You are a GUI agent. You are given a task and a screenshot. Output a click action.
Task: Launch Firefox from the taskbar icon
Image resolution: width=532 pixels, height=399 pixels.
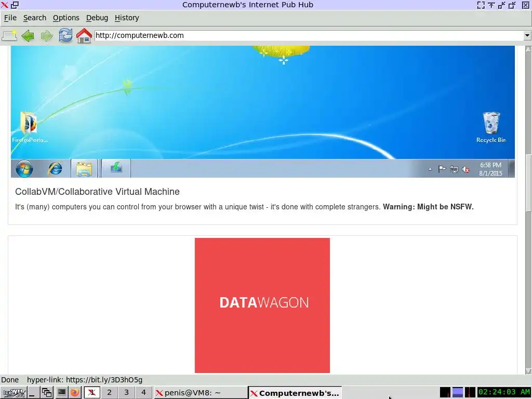pos(75,393)
